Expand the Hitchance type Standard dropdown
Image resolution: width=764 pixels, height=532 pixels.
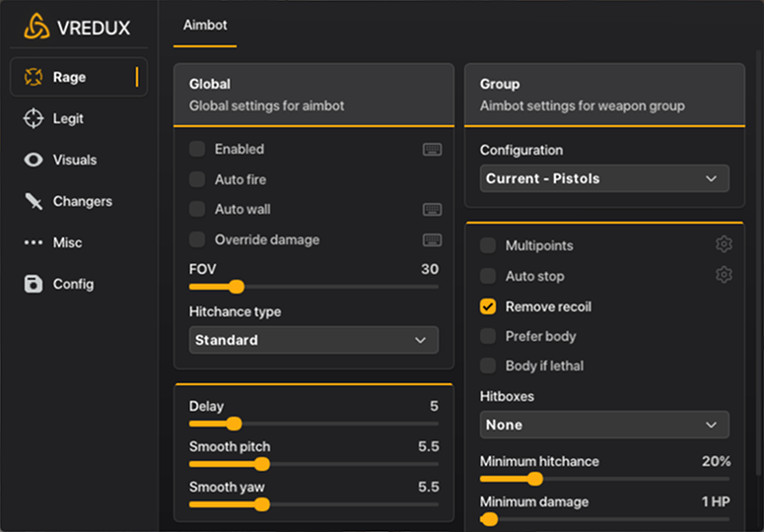tap(313, 340)
